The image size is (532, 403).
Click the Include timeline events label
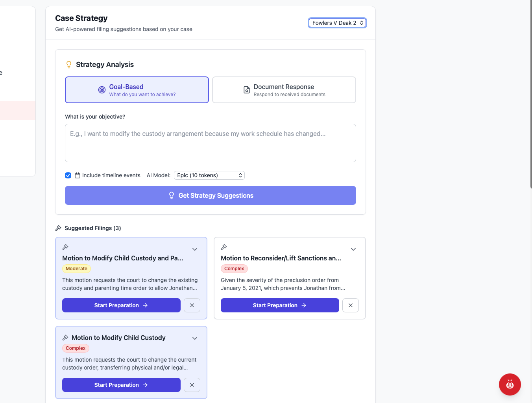point(111,175)
